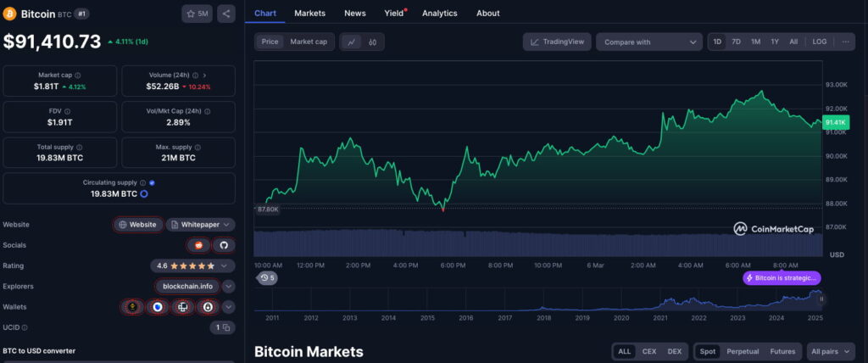Image resolution: width=868 pixels, height=363 pixels.
Task: Click the 87.80K low price label
Action: pyautogui.click(x=268, y=209)
